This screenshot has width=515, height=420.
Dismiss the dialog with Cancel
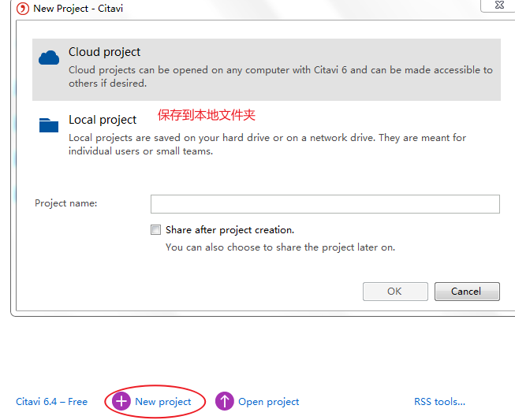pyautogui.click(x=467, y=292)
